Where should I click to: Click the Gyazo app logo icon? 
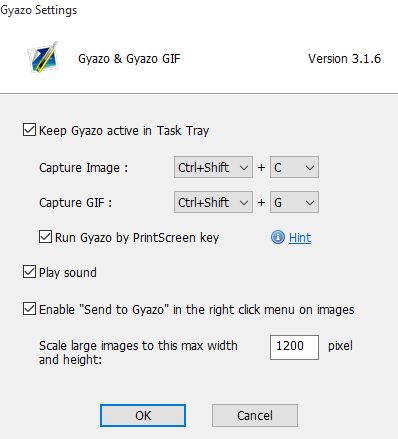[43, 57]
